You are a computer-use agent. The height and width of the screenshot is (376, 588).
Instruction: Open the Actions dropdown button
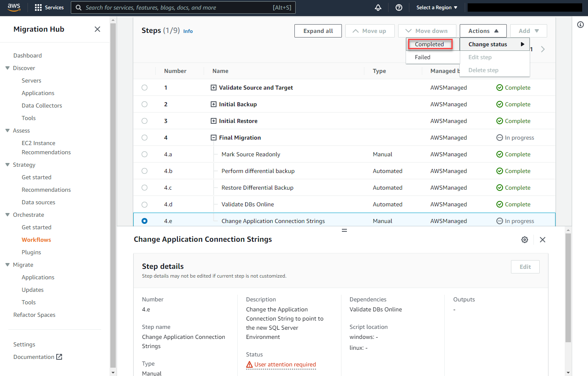coord(483,31)
